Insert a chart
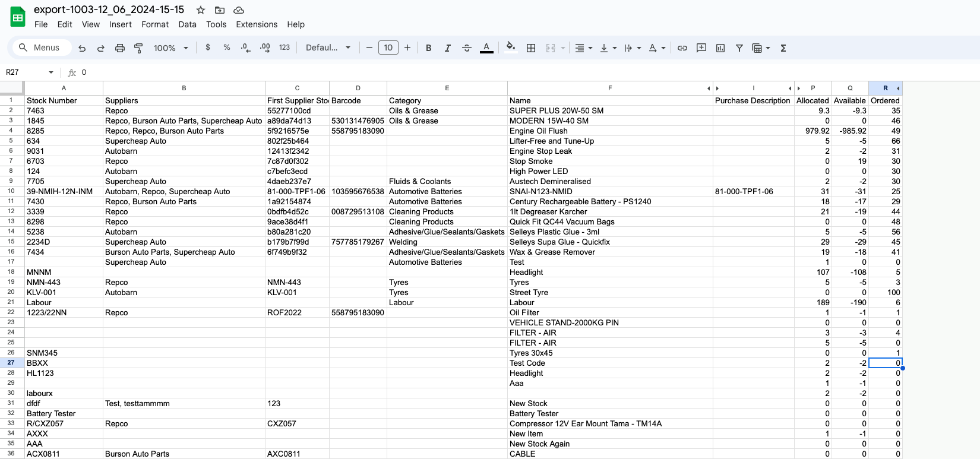The width and height of the screenshot is (980, 459). pos(720,48)
